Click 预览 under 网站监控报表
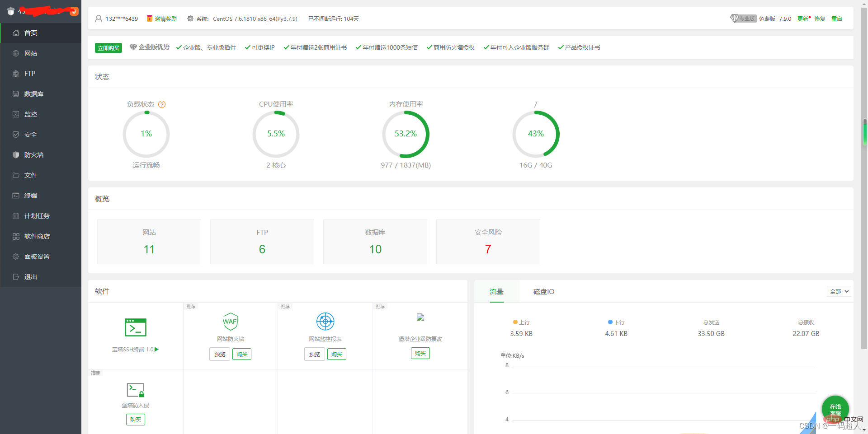Screen dimensions: 868x434 coord(315,354)
